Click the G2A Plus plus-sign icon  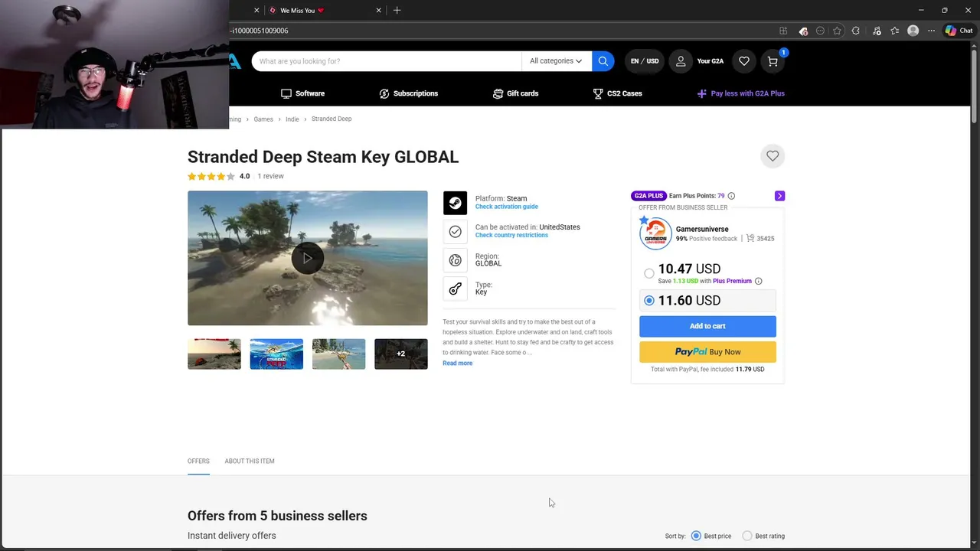point(701,93)
